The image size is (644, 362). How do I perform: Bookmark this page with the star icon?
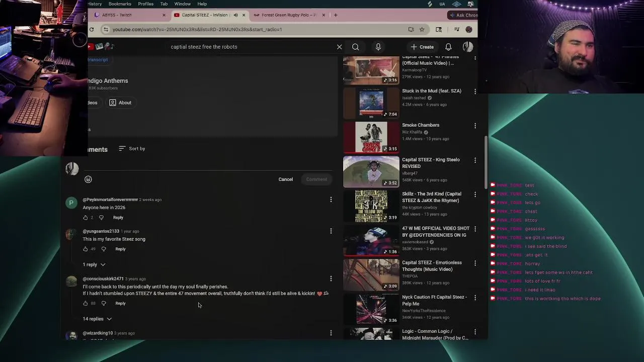[422, 30]
